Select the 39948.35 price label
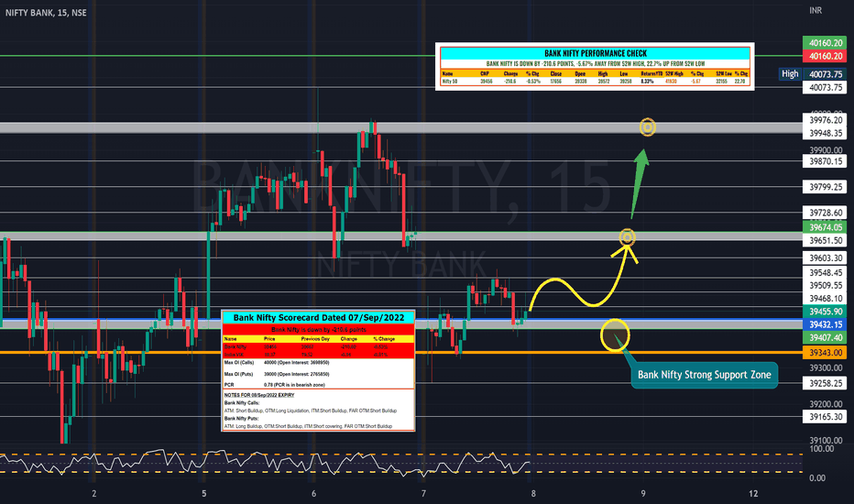The image size is (854, 504). 825,133
